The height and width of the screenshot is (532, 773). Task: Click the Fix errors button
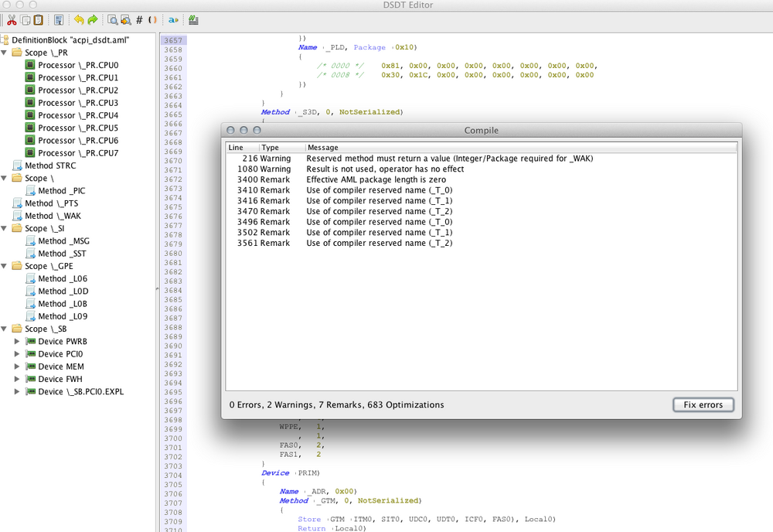point(703,404)
